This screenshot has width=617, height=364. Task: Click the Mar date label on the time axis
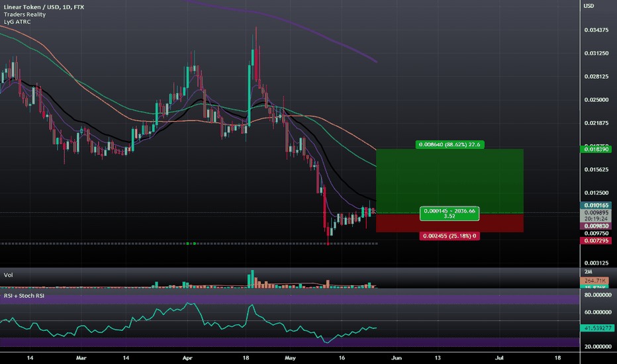coord(81,357)
